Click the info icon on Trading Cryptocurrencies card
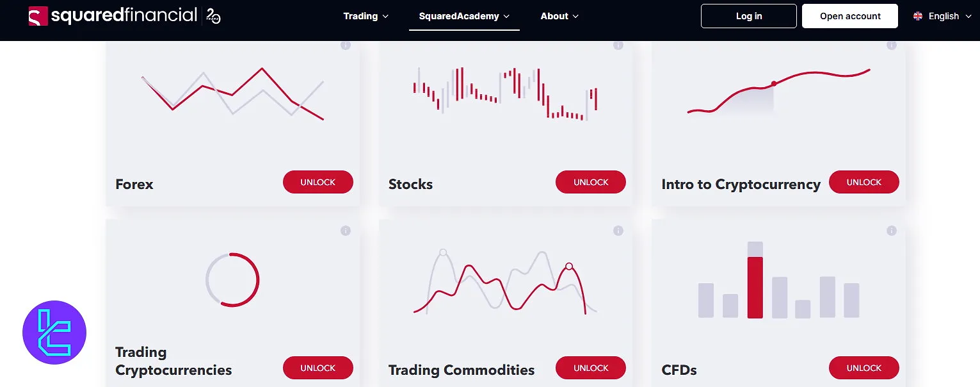 (x=346, y=231)
